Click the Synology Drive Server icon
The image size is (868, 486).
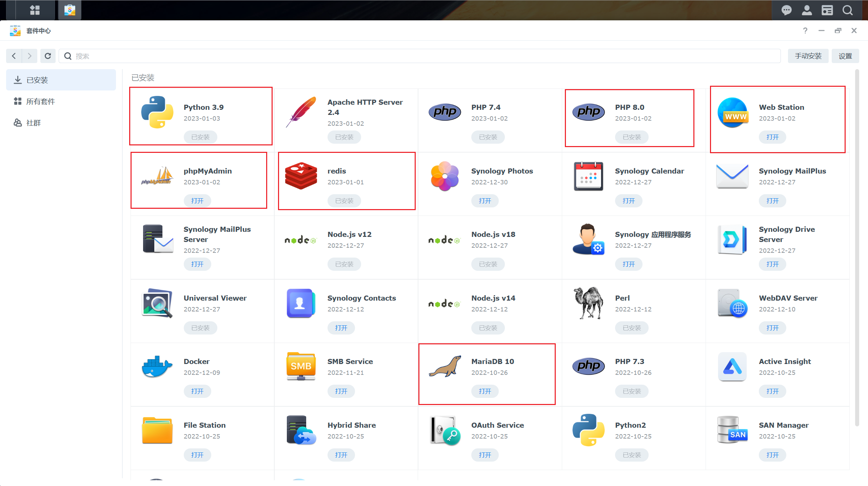tap(732, 239)
